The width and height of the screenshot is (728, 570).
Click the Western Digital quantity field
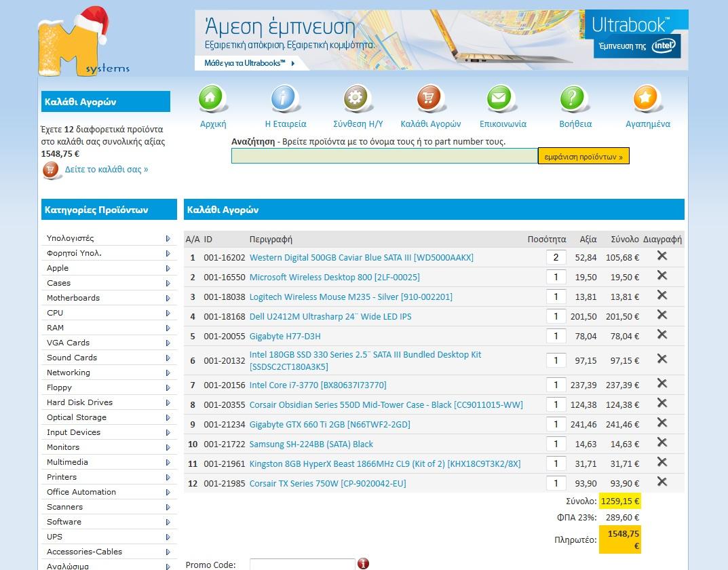pos(556,257)
